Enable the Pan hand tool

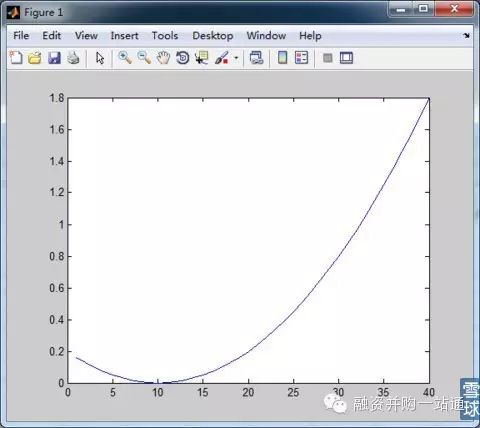(163, 58)
